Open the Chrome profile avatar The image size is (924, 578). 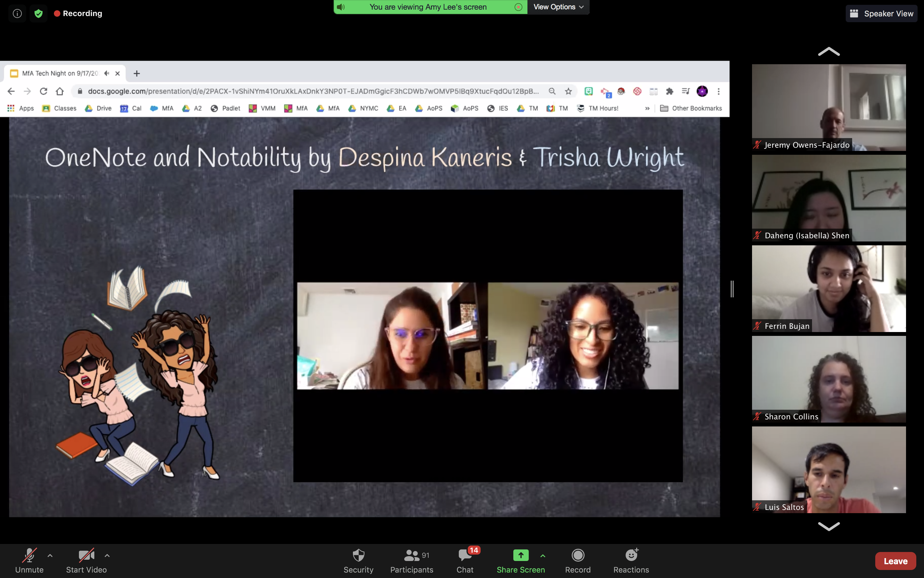point(702,92)
